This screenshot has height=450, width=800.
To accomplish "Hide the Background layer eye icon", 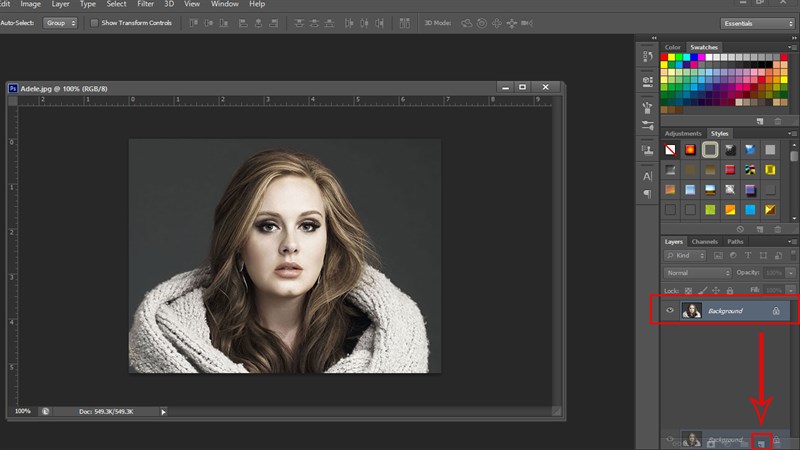I will pos(670,310).
